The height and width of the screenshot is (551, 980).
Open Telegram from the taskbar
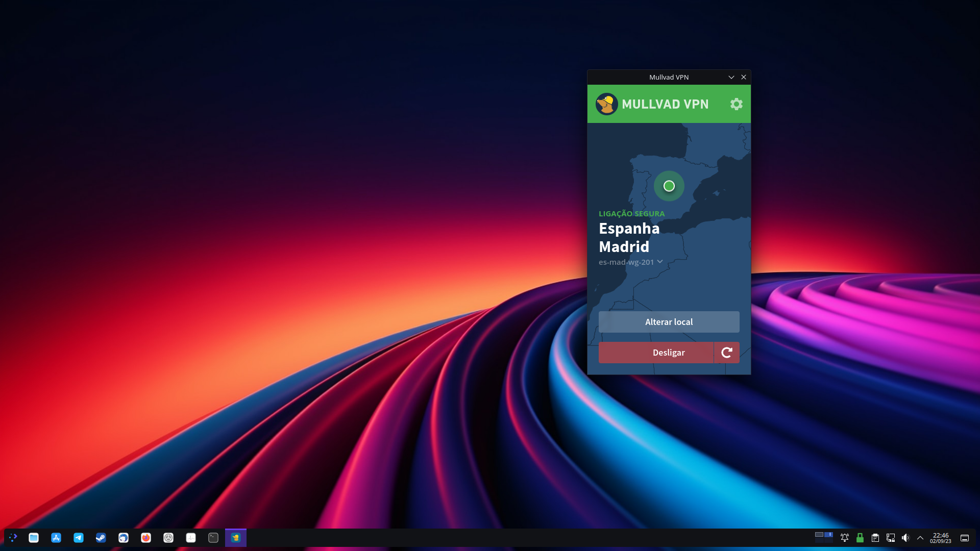tap(79, 538)
